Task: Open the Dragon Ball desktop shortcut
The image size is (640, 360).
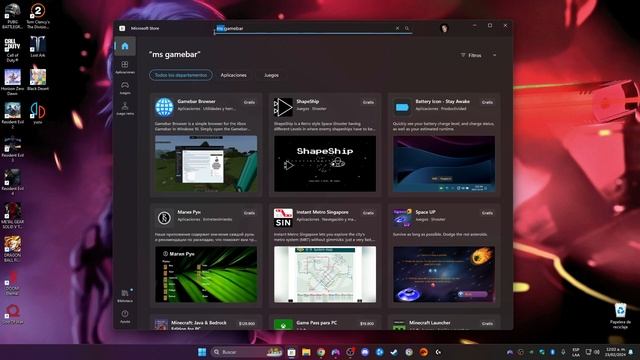Action: [x=12, y=249]
